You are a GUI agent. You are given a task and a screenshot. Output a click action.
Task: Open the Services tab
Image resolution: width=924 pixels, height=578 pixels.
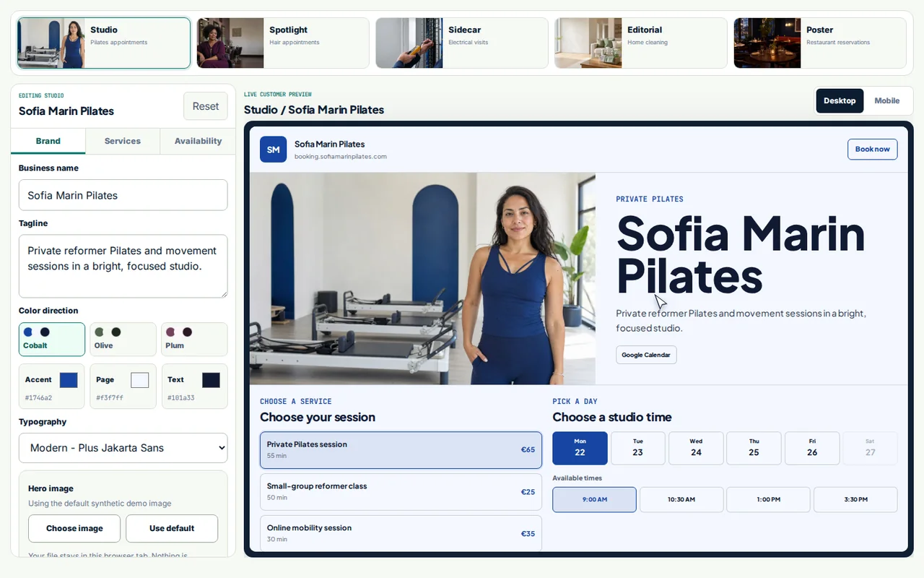point(123,141)
